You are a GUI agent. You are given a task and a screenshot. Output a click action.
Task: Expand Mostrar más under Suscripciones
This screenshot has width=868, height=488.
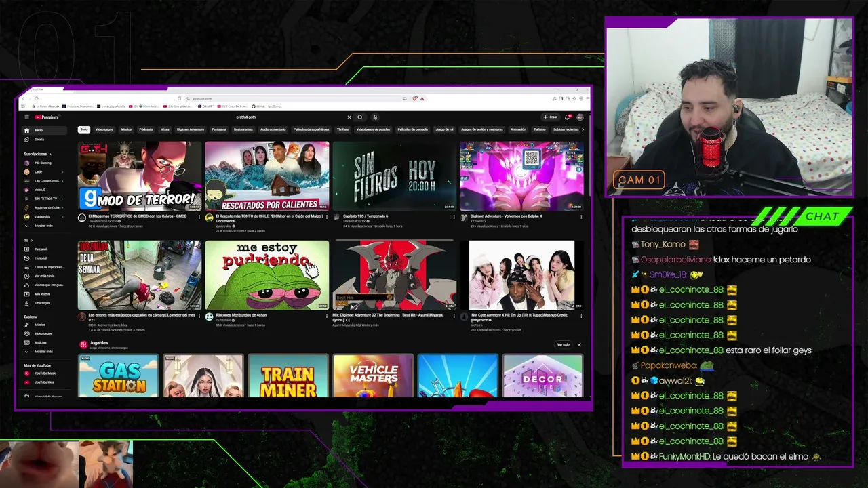pos(45,226)
